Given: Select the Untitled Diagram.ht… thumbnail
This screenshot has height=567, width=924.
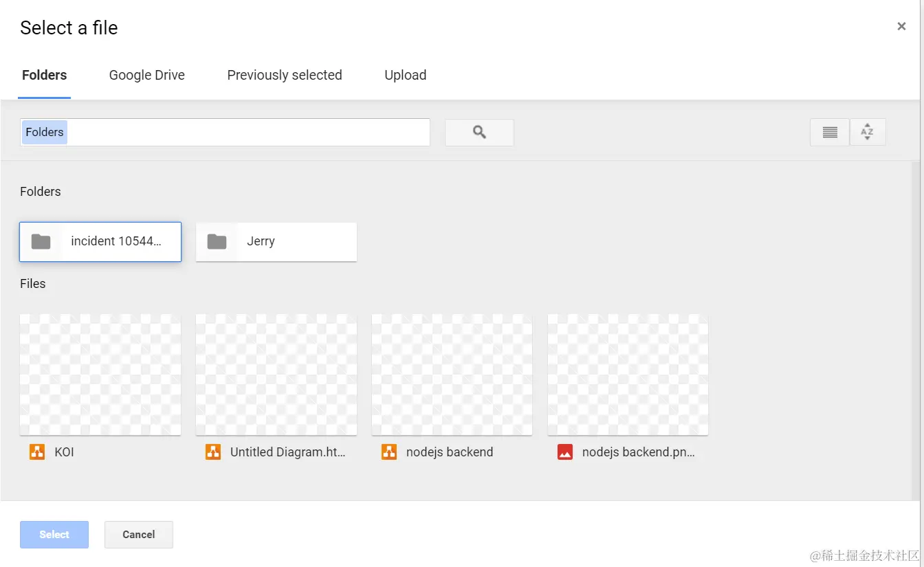Looking at the screenshot, I should (x=276, y=375).
